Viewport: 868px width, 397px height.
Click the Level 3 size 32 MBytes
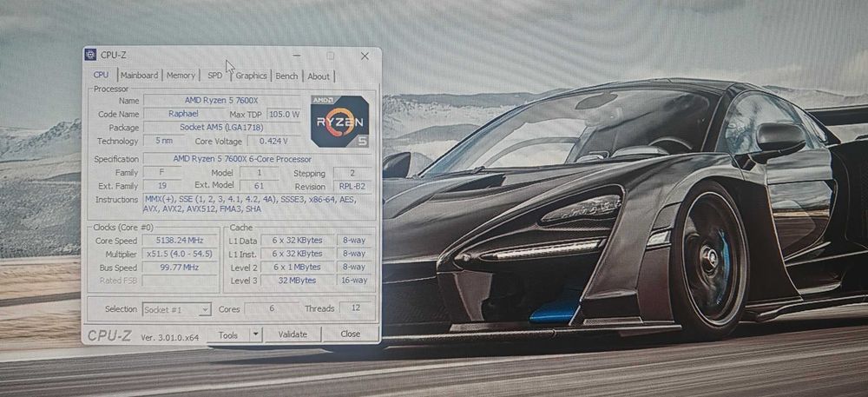point(298,281)
